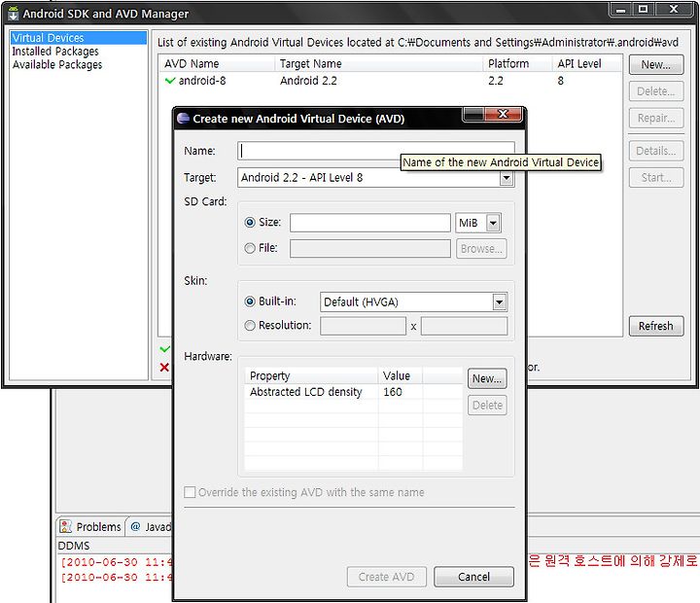
Task: Select Installed Packages in the sidebar
Action: tap(55, 52)
